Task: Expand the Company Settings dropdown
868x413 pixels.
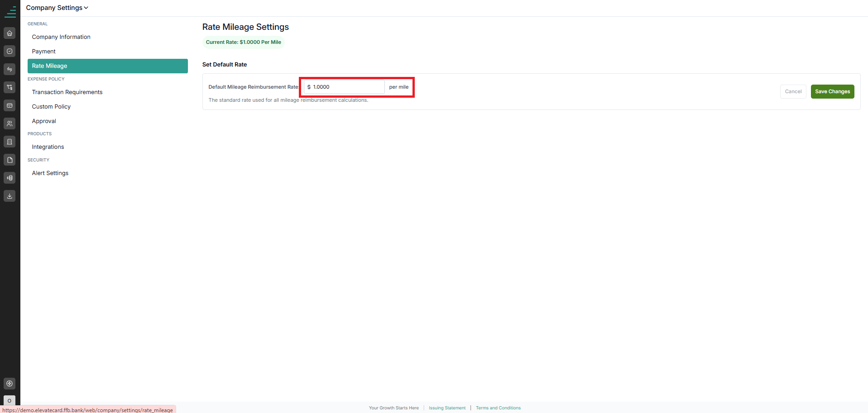Action: [x=57, y=8]
